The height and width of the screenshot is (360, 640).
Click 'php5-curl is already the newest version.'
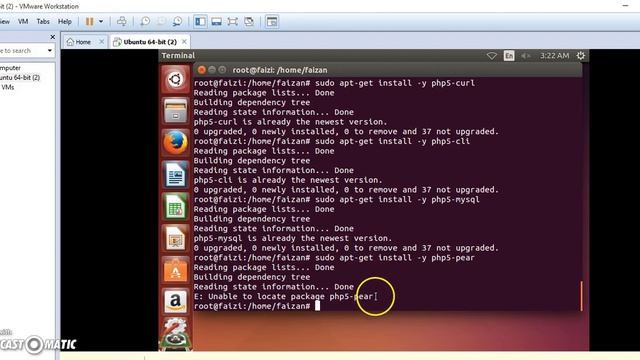[290, 122]
